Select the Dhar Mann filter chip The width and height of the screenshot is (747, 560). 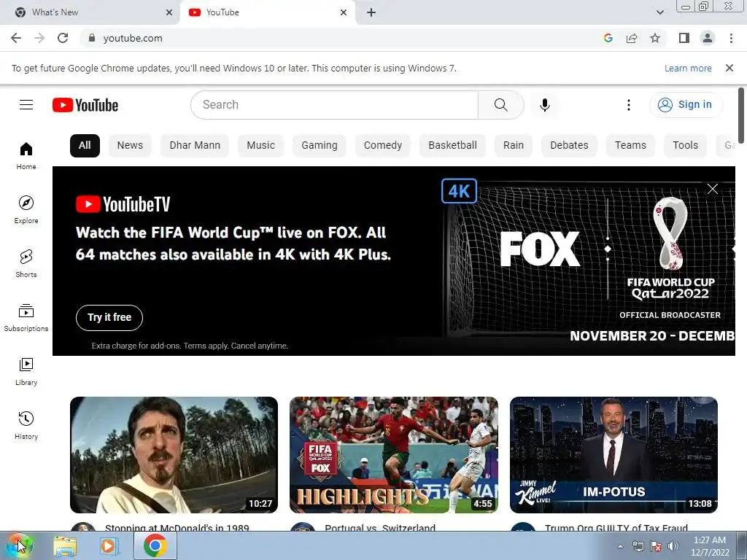pyautogui.click(x=195, y=146)
